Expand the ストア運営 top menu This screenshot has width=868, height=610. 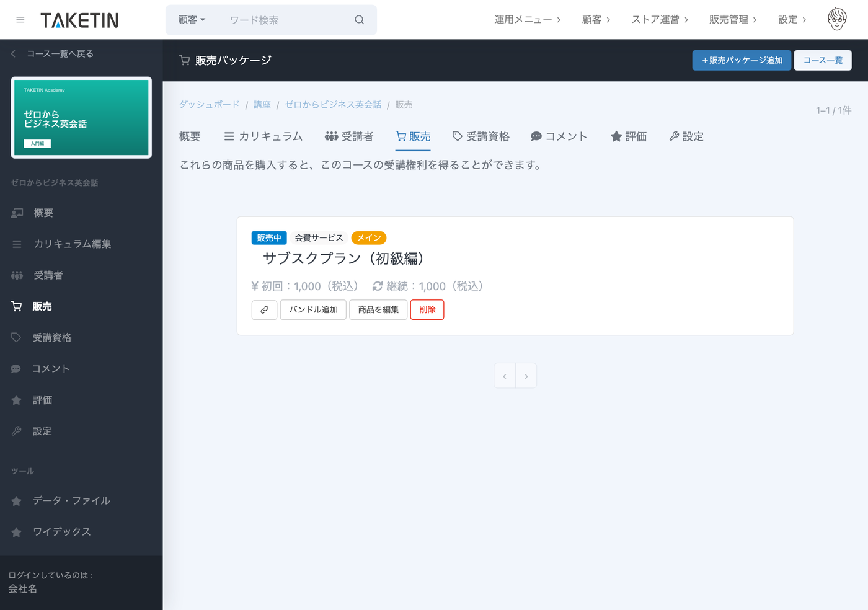tap(660, 20)
